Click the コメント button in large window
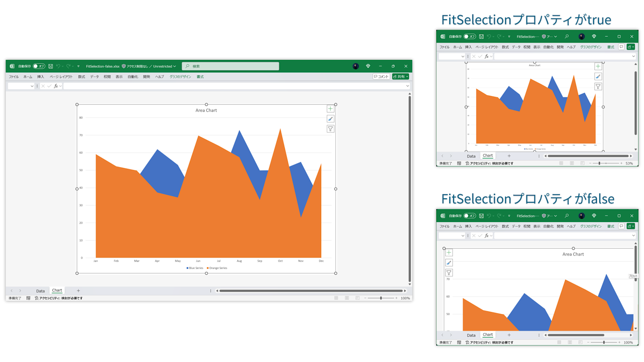Image resolution: width=644 pixels, height=362 pixels. (381, 76)
